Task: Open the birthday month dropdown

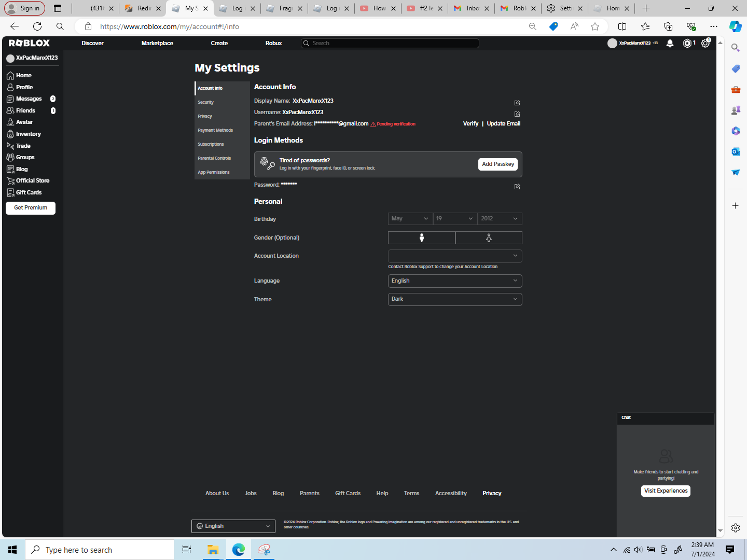Action: 410,219
